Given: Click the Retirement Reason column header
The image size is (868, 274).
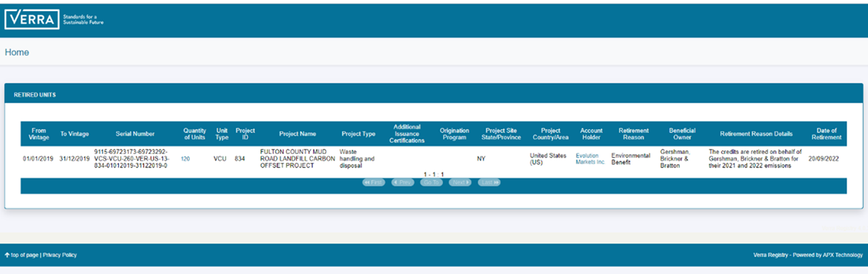Looking at the screenshot, I should [634, 134].
